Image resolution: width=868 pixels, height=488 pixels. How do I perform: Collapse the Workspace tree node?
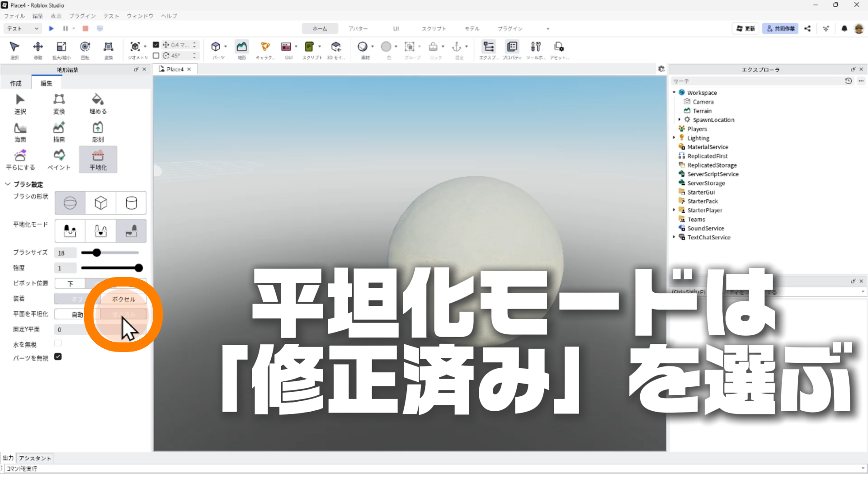(674, 92)
